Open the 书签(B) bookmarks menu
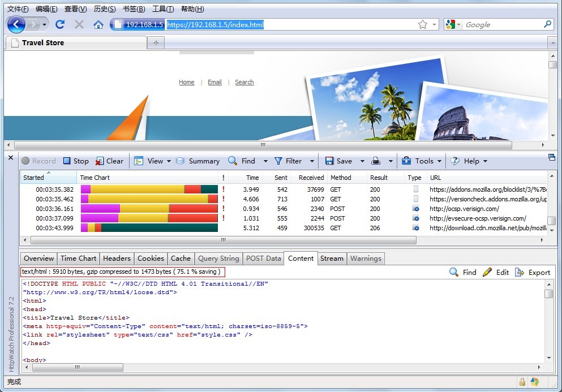The height and width of the screenshot is (392, 562). click(134, 9)
